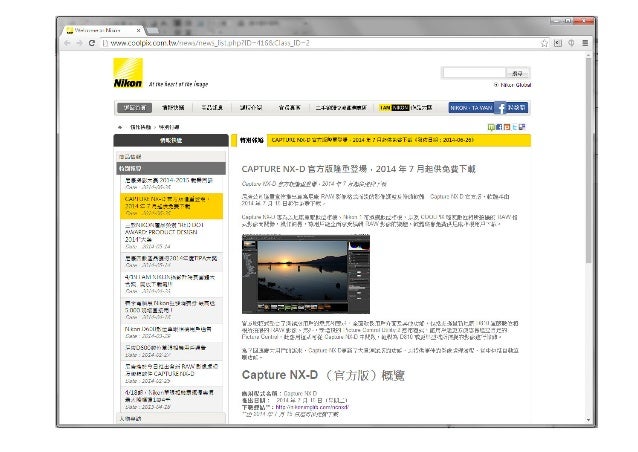Open the RED DOT AWARD PRODUCT DESIGN 2014 sidebar news item
The width and height of the screenshot is (638, 452).
[172, 236]
